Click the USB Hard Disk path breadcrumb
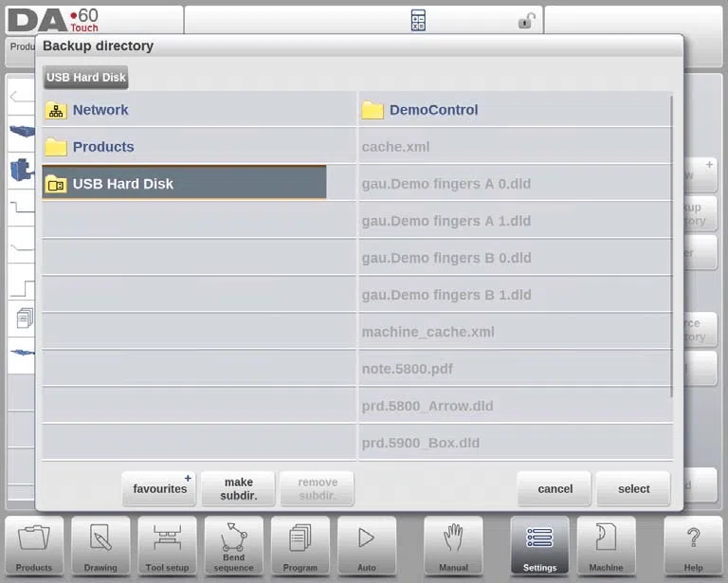Screen dimensions: 728x583 [86, 77]
